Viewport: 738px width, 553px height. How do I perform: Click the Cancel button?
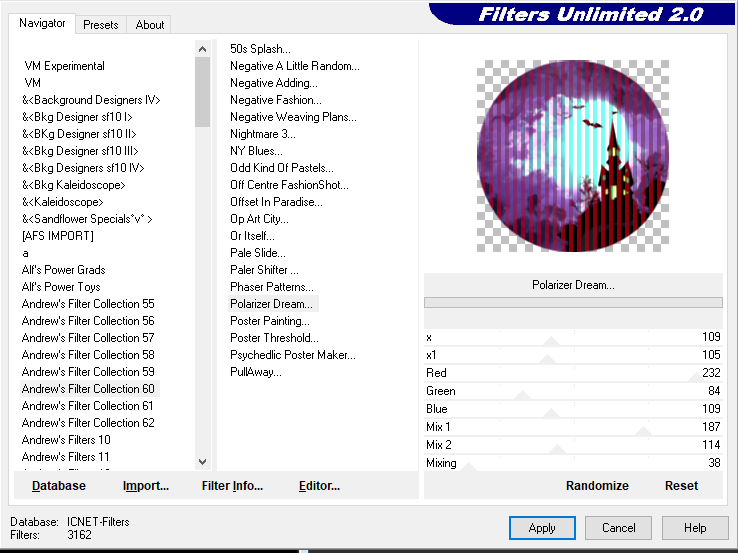point(618,528)
